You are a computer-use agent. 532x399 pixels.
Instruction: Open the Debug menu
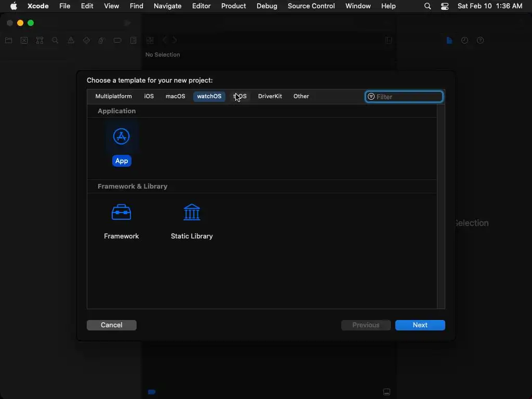267,6
